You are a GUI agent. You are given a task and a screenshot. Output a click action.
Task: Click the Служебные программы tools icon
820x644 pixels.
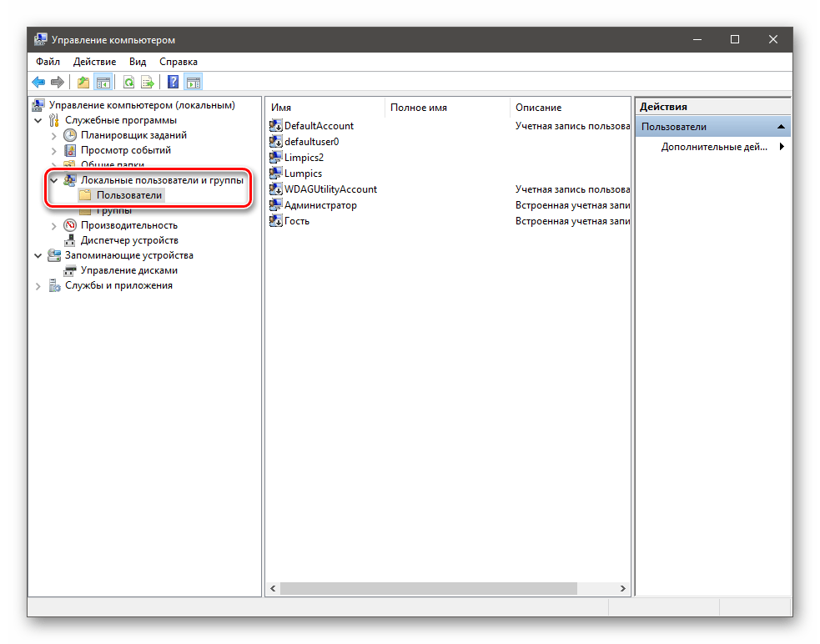click(54, 120)
